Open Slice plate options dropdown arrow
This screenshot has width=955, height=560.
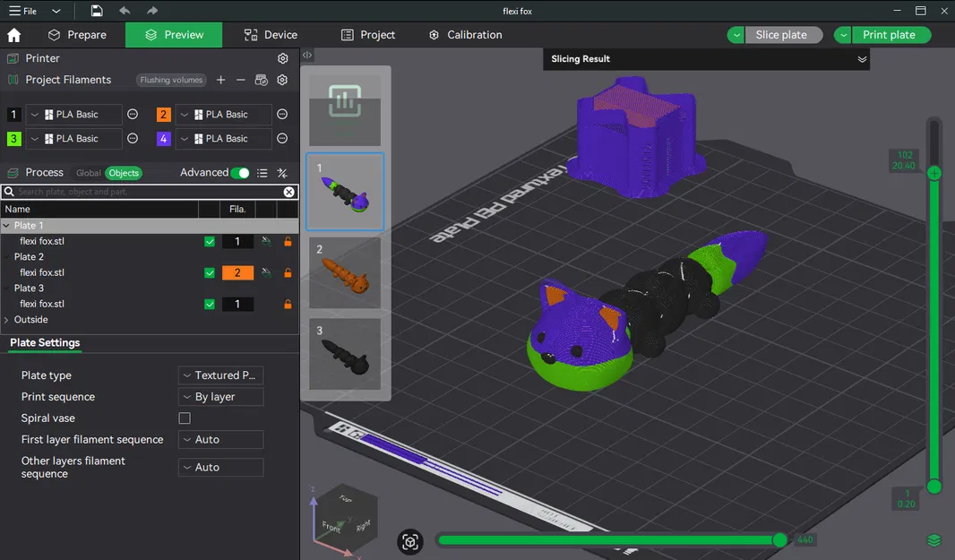736,35
